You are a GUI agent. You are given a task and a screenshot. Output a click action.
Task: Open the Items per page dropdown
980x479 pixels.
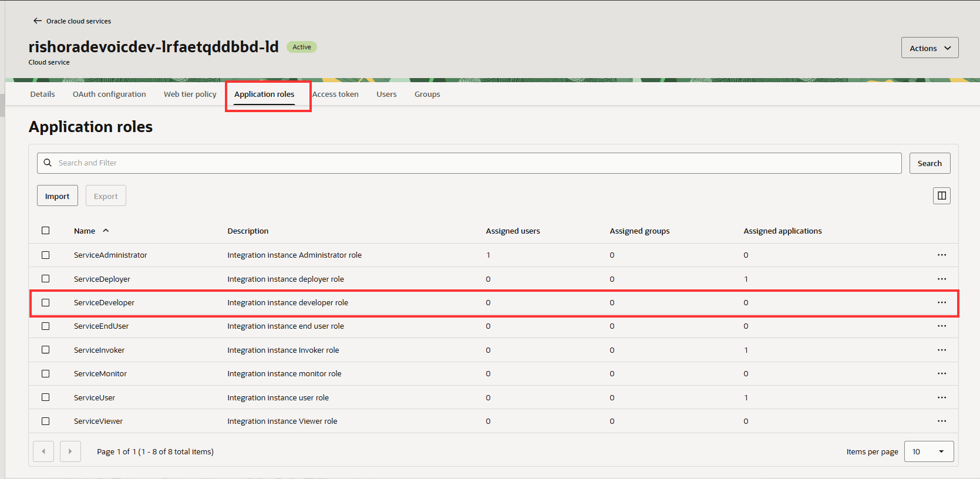(928, 451)
